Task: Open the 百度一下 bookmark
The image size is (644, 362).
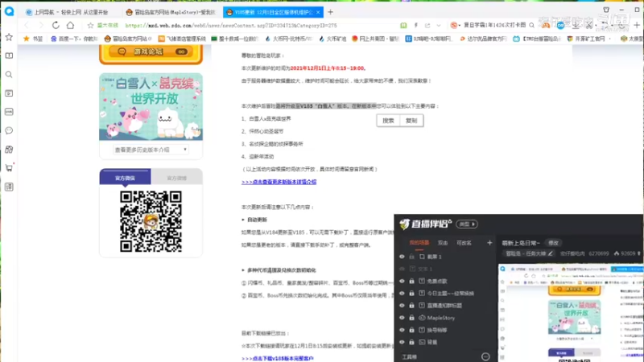Action: [74, 39]
